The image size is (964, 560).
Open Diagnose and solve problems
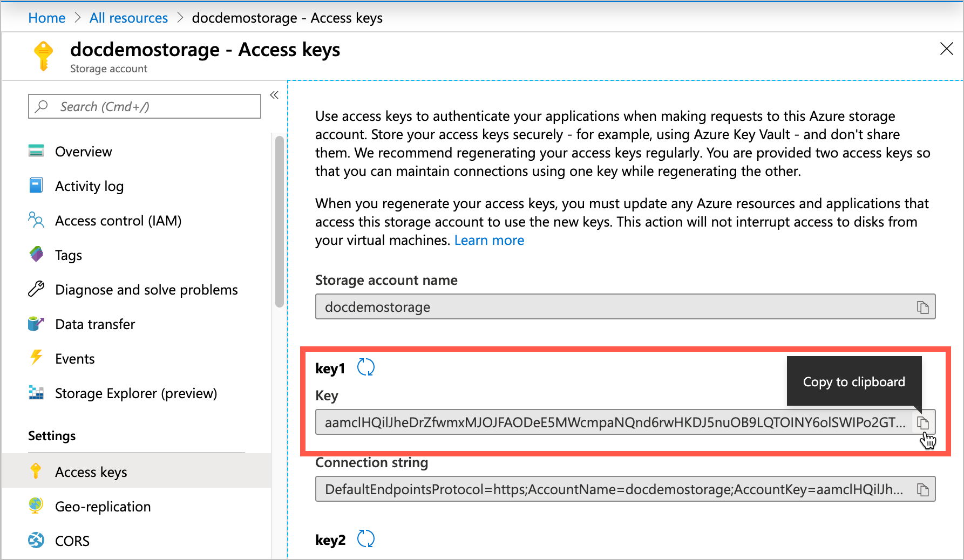click(x=146, y=289)
